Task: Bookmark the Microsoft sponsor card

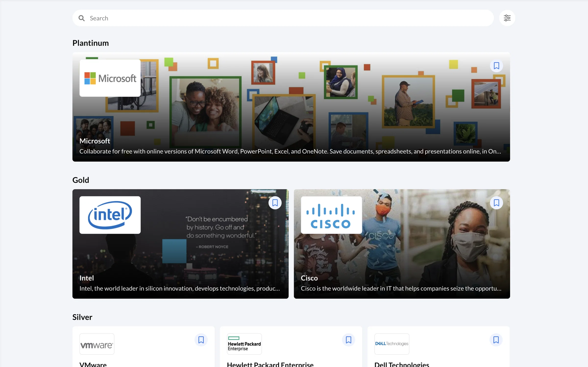Action: coord(496,66)
